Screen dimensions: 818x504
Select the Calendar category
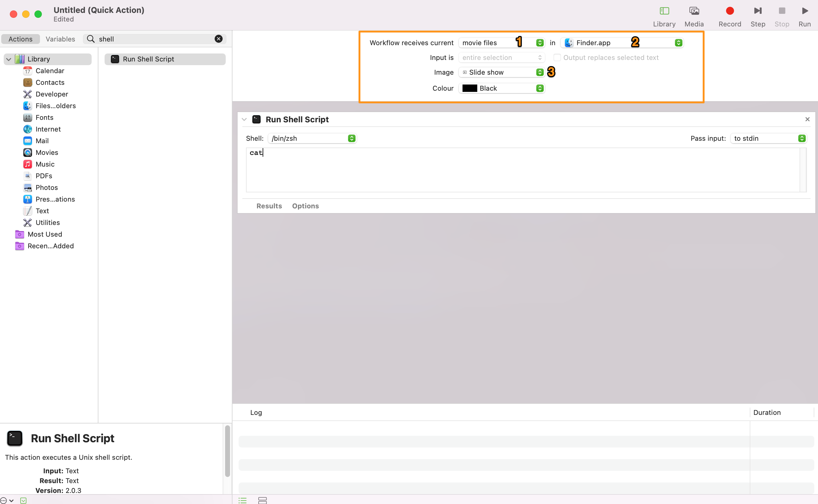(x=50, y=71)
